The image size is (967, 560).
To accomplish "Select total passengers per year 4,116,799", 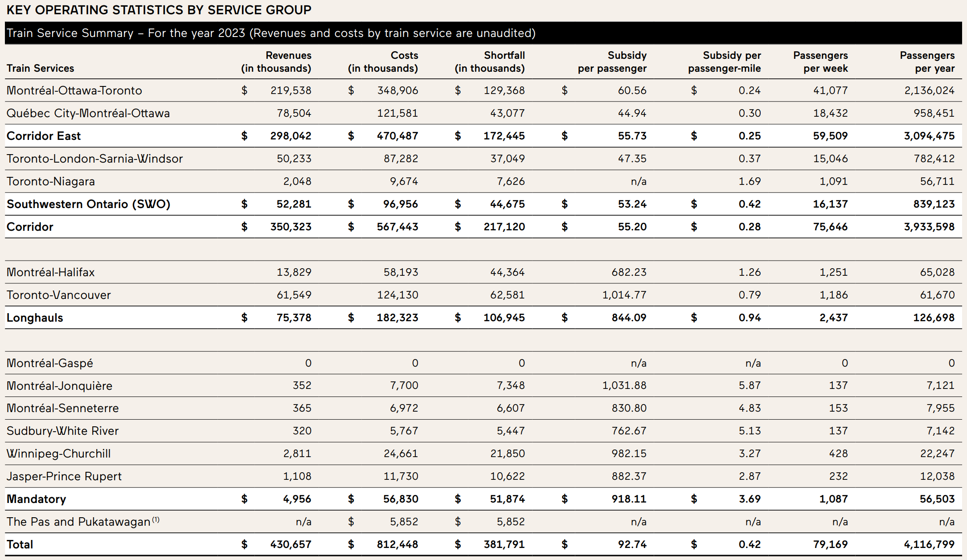I will pos(929,544).
